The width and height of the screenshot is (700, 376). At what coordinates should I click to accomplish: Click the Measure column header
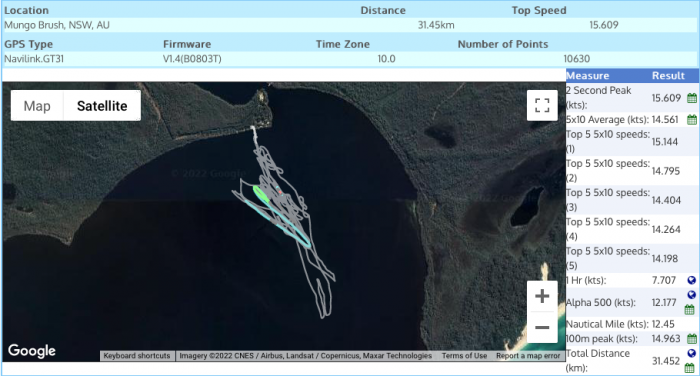[588, 75]
